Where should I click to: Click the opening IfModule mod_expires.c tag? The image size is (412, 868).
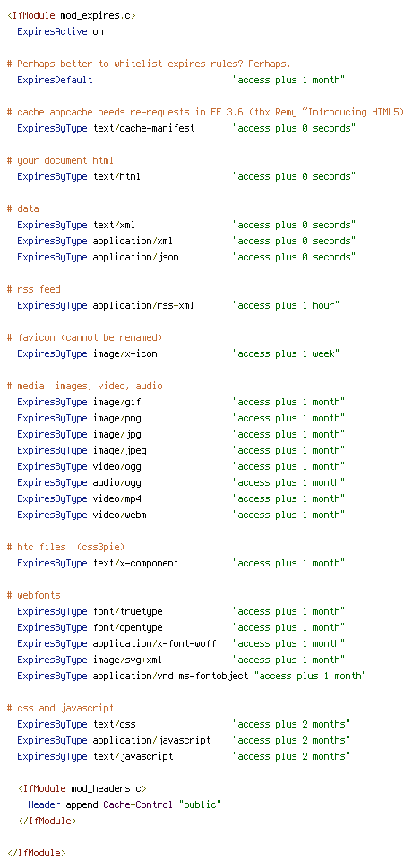(72, 15)
